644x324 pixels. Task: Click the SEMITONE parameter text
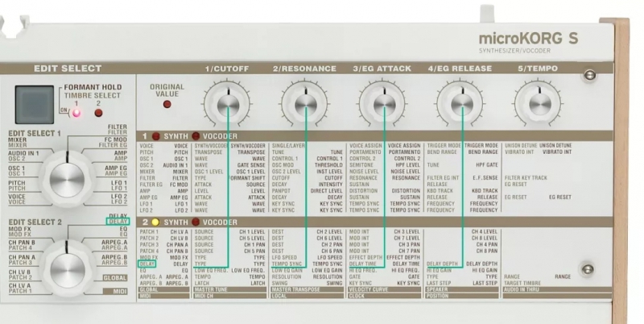click(x=361, y=165)
